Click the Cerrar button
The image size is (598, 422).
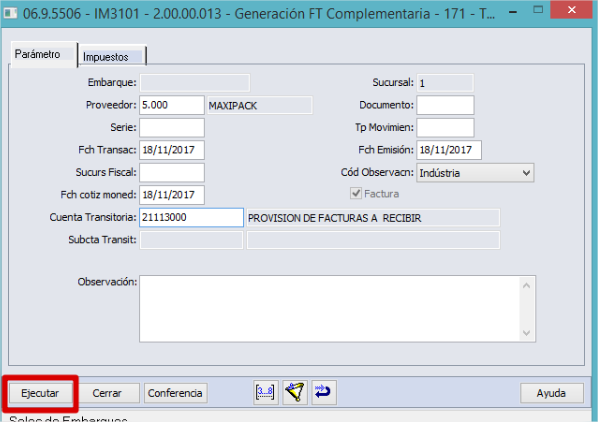pyautogui.click(x=107, y=393)
